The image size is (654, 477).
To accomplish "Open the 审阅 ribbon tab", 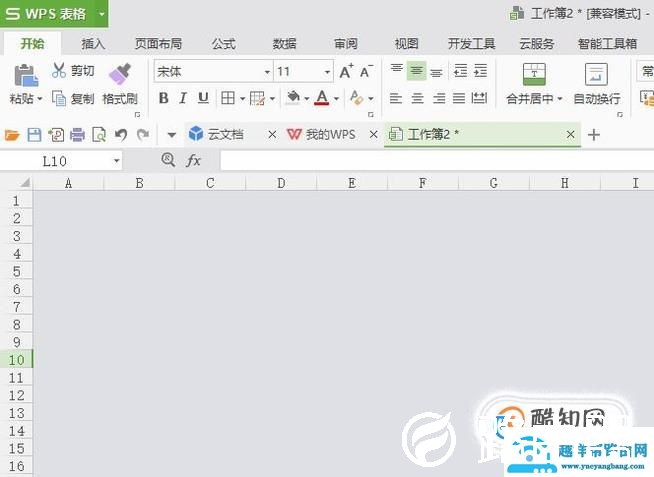I will 346,44.
